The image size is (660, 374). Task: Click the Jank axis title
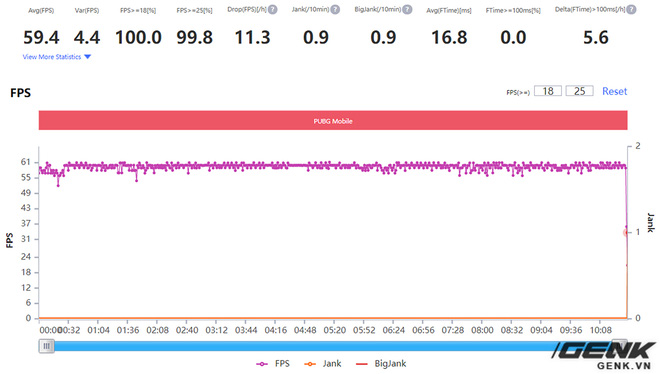click(x=651, y=223)
